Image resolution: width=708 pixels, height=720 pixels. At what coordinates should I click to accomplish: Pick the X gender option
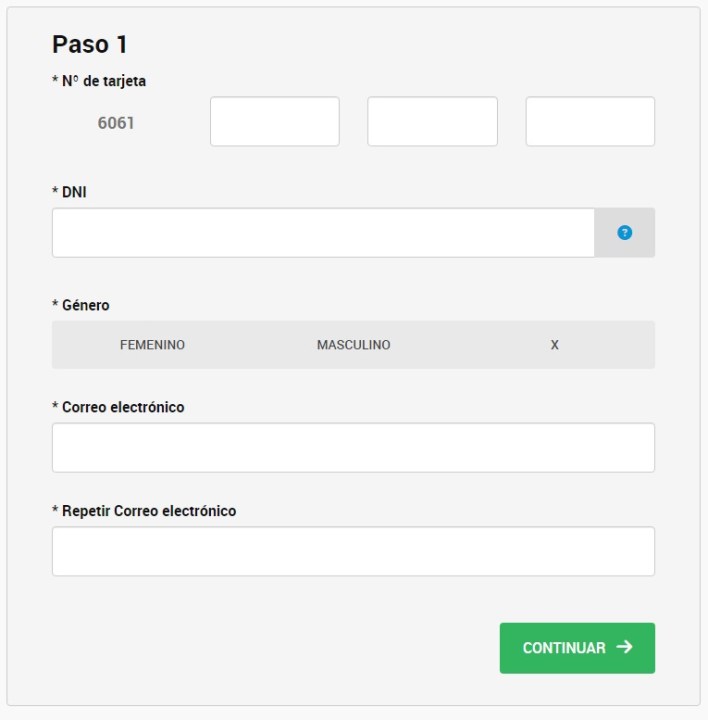[x=554, y=345]
